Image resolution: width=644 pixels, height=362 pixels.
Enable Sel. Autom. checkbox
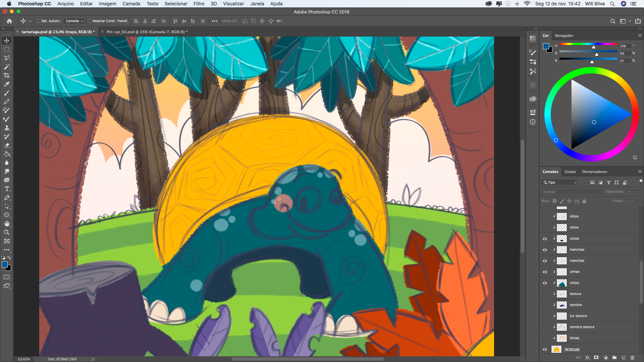pos(39,21)
